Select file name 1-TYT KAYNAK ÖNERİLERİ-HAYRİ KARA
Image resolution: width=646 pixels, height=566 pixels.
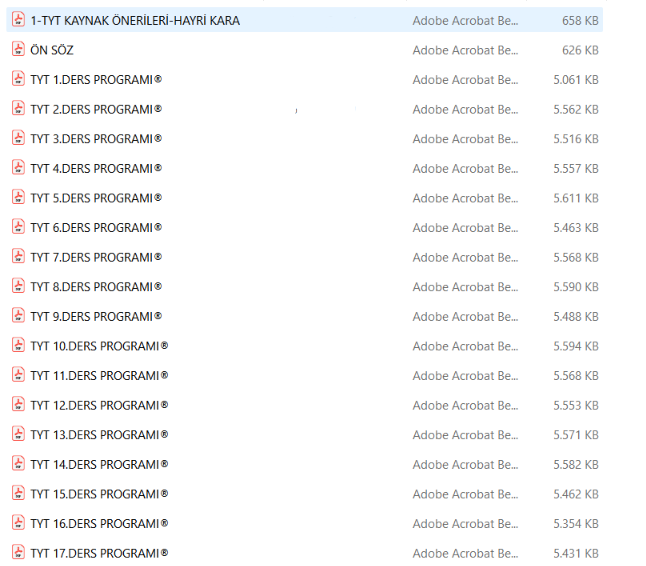pyautogui.click(x=135, y=20)
